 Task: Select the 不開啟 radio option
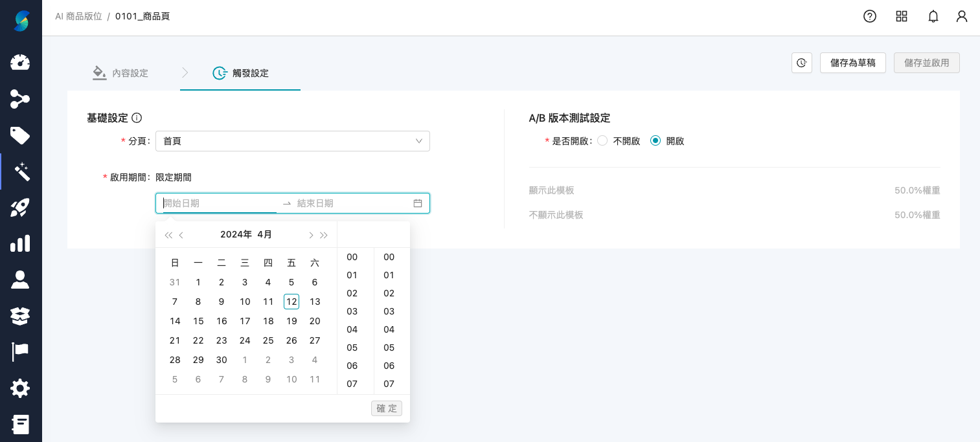[x=602, y=141]
